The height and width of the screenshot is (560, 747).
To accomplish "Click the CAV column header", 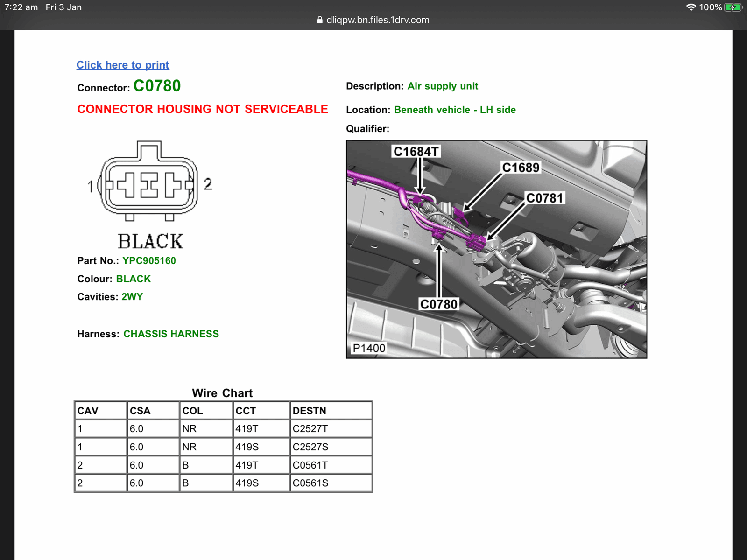I will pyautogui.click(x=100, y=411).
